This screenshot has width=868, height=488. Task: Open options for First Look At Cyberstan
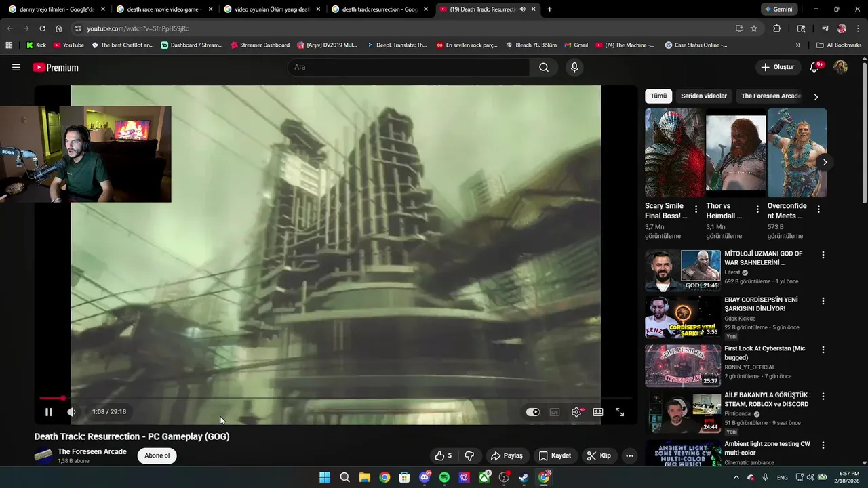823,350
